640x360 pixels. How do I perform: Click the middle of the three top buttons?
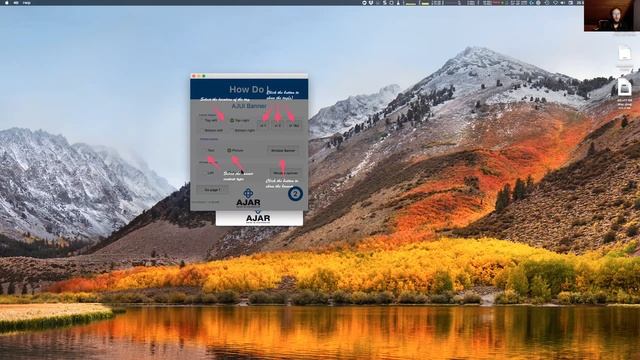278,125
